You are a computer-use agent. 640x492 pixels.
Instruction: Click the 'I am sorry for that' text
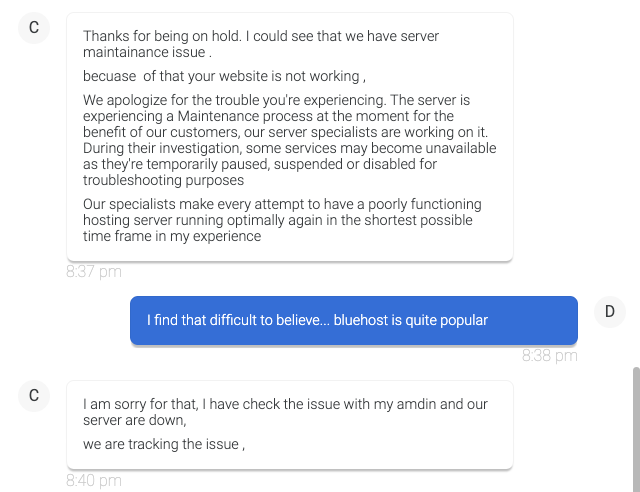coord(285,412)
